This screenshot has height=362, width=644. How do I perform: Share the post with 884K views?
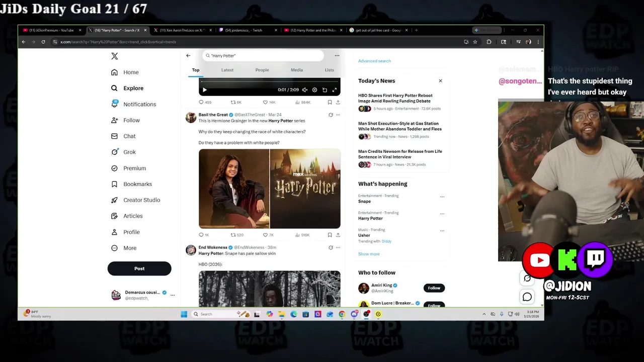(x=338, y=102)
